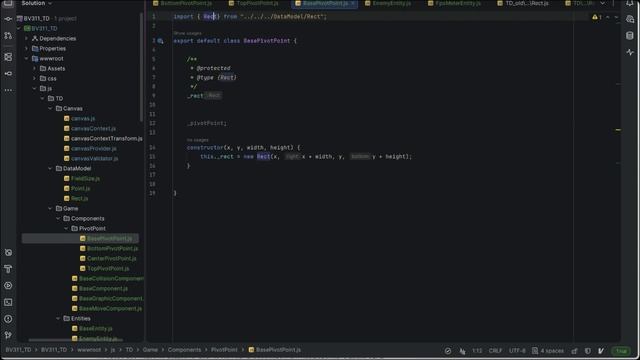
Task: Click the warning indicator in the editor corner
Action: click(597, 17)
